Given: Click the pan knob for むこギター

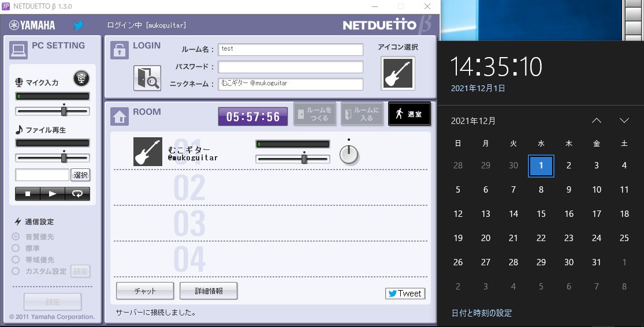Looking at the screenshot, I should (349, 154).
